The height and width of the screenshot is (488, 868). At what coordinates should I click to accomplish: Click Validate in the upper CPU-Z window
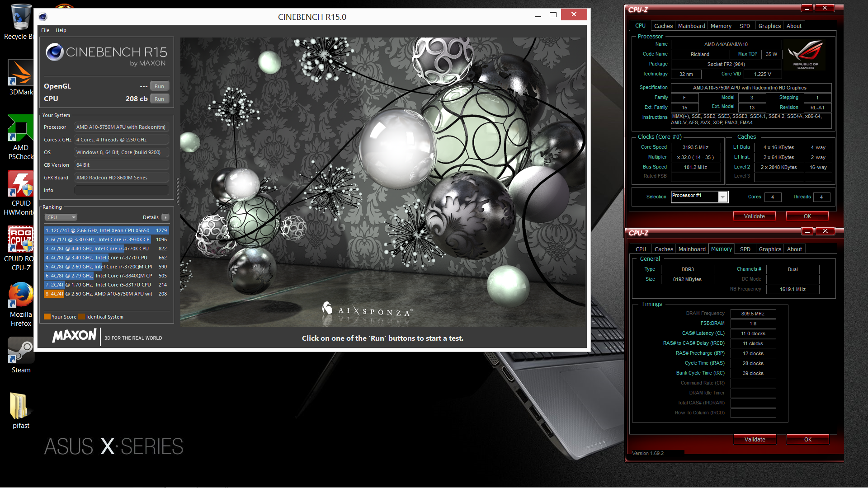pyautogui.click(x=755, y=216)
